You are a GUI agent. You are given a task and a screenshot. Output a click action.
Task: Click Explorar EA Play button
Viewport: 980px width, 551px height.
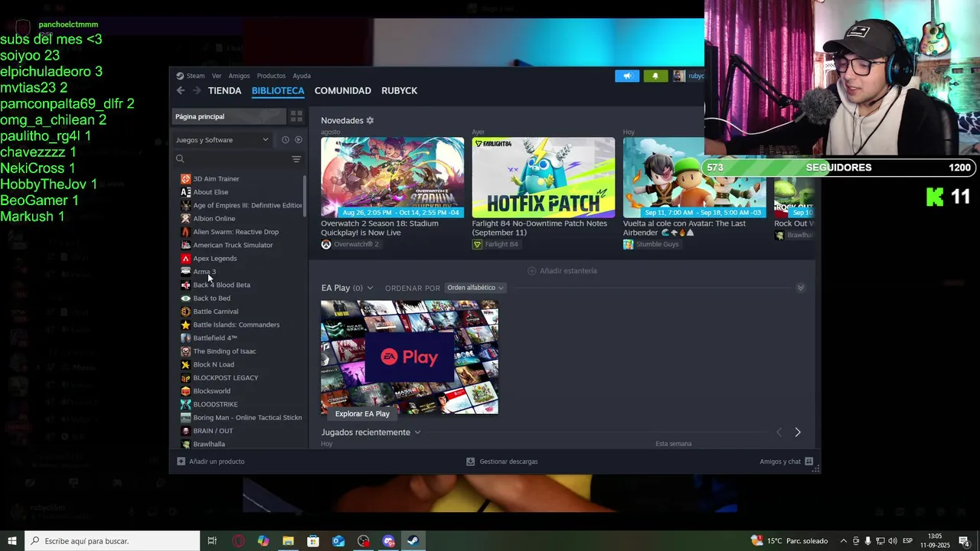pyautogui.click(x=362, y=414)
